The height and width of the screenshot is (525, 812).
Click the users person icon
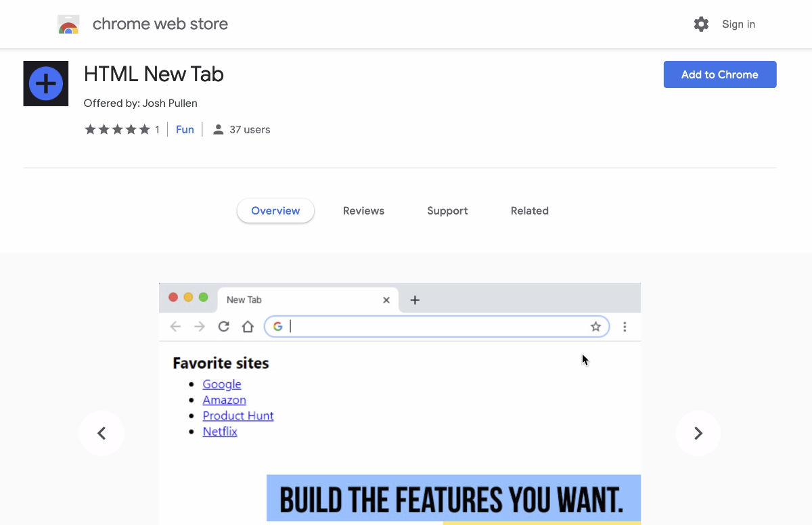pyautogui.click(x=218, y=130)
